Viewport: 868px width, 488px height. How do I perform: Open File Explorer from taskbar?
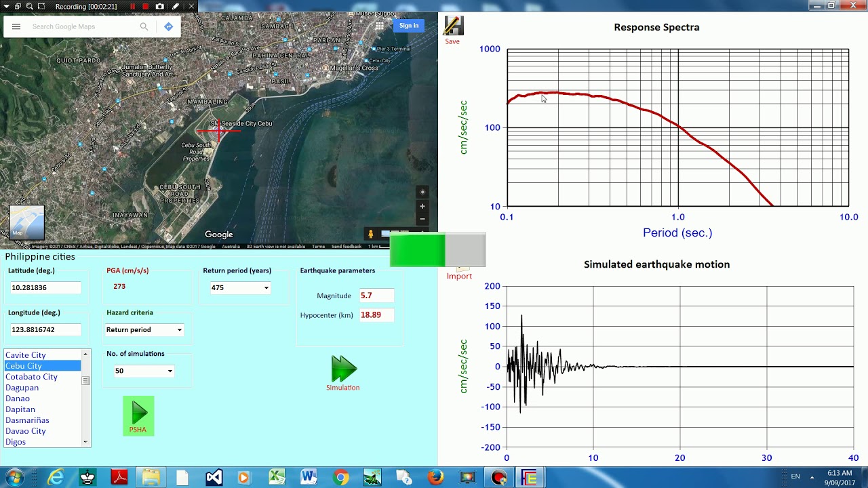(151, 477)
